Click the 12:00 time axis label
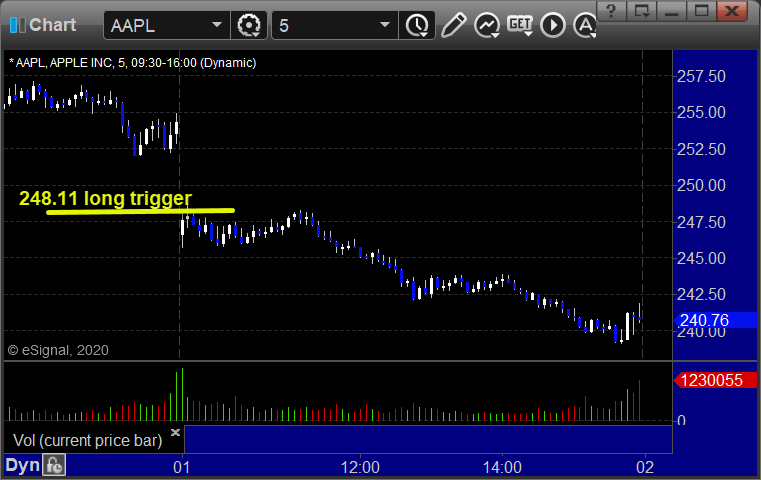This screenshot has width=761, height=480. 360,467
